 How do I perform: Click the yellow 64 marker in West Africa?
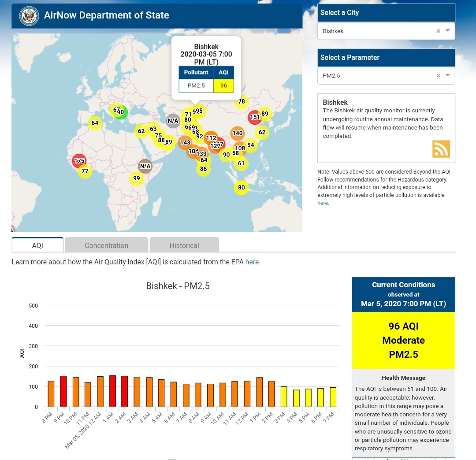95,123
